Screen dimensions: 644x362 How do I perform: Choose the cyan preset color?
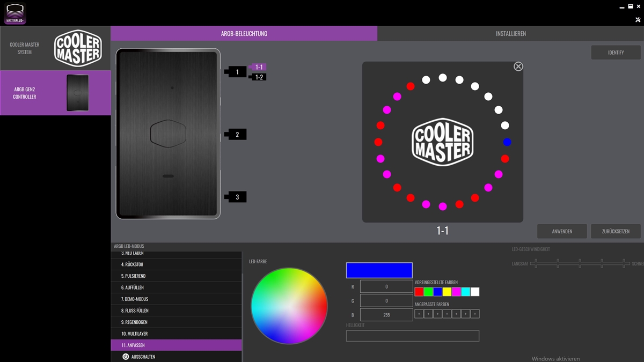(x=465, y=292)
